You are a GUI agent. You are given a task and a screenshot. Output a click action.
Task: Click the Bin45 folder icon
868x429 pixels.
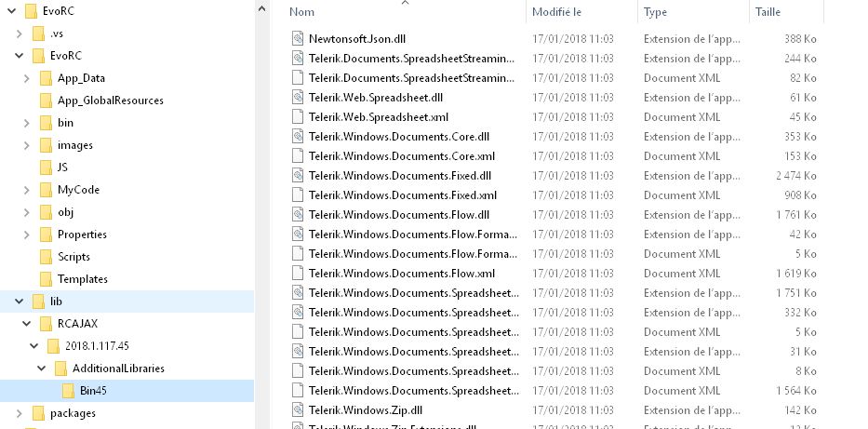(69, 391)
